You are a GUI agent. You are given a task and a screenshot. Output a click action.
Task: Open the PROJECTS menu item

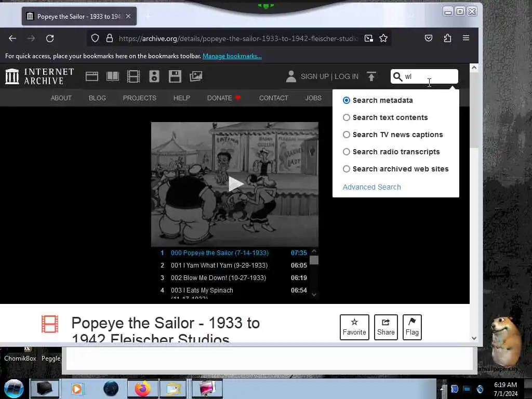139,98
